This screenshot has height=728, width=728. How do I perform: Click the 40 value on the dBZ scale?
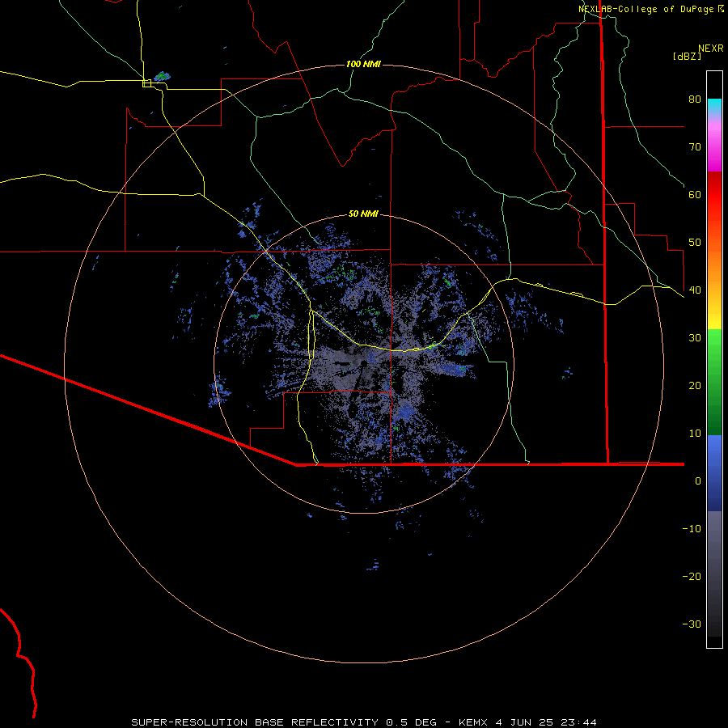pos(695,290)
